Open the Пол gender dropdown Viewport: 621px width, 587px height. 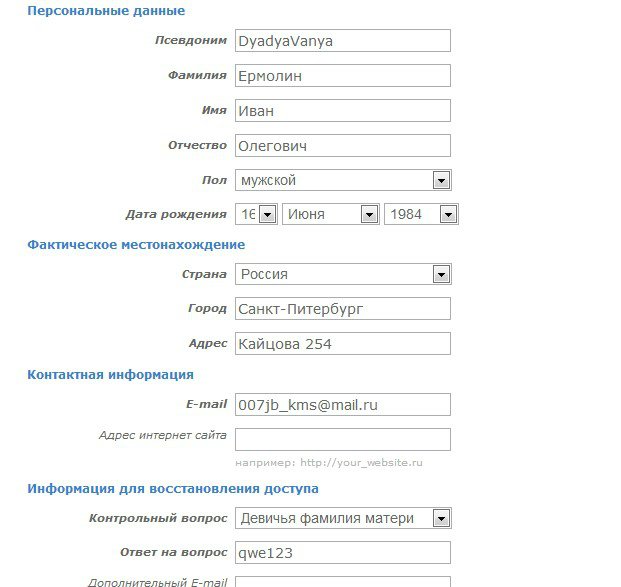pyautogui.click(x=343, y=180)
